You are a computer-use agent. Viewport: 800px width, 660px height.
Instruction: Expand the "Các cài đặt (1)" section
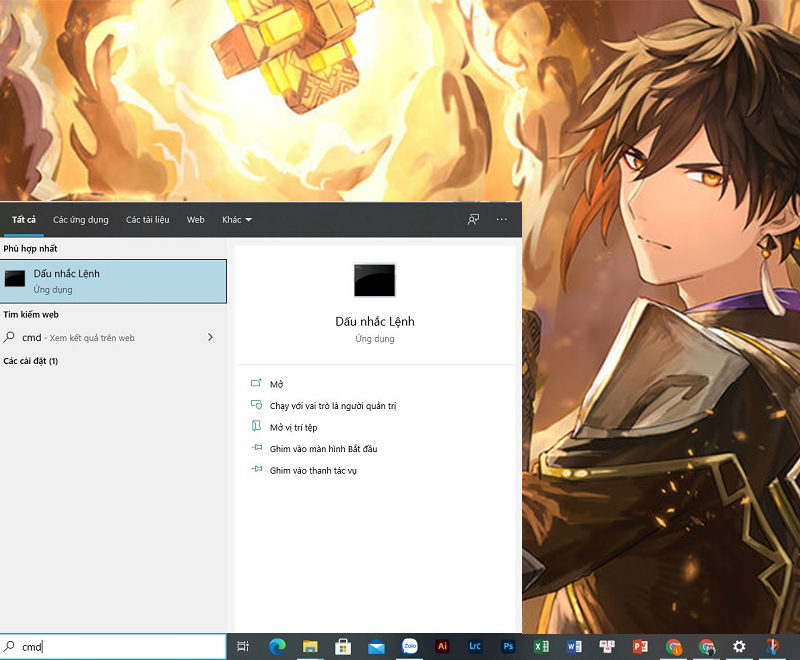[x=31, y=361]
